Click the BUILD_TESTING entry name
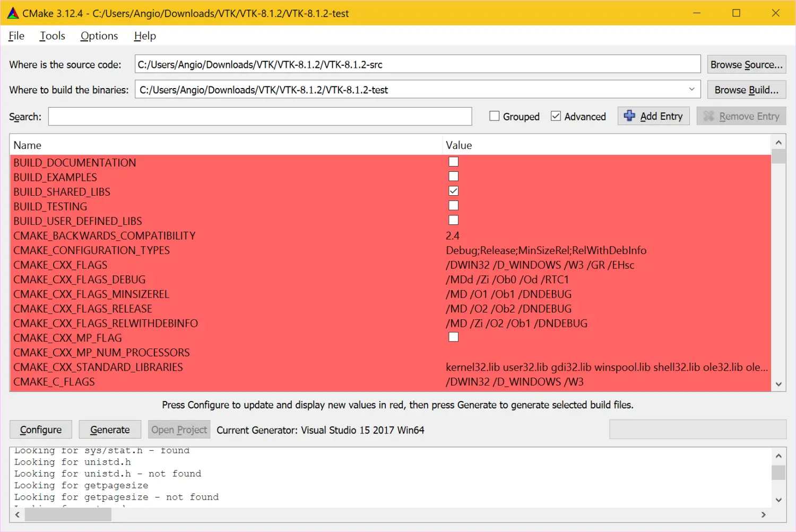 click(50, 206)
